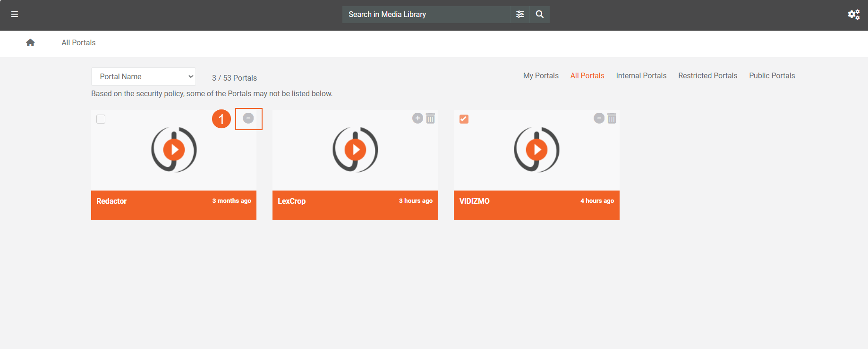Open the hamburger navigation menu
This screenshot has width=868, height=349.
[x=15, y=14]
